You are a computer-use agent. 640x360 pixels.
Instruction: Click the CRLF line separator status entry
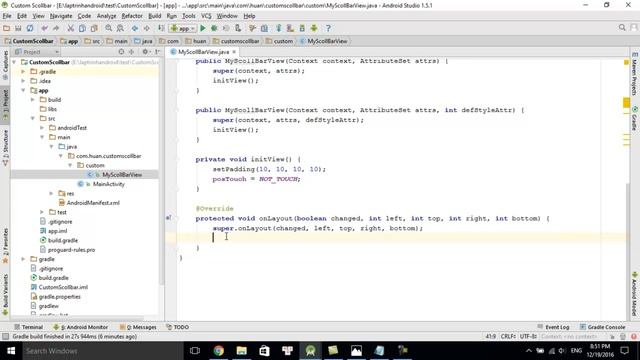coord(508,336)
